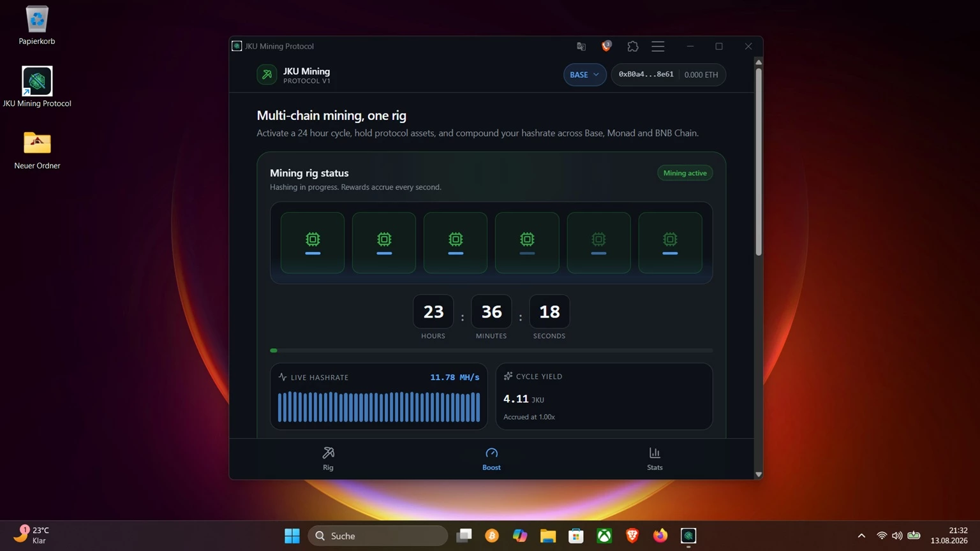Screen dimensions: 980x551
Task: Click the Windows Start button
Action: (292, 536)
